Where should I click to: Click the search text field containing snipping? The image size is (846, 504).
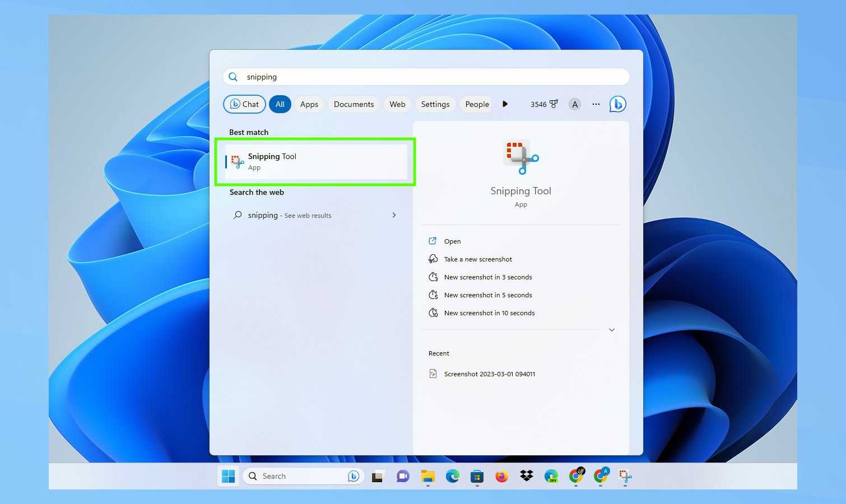pyautogui.click(x=426, y=77)
